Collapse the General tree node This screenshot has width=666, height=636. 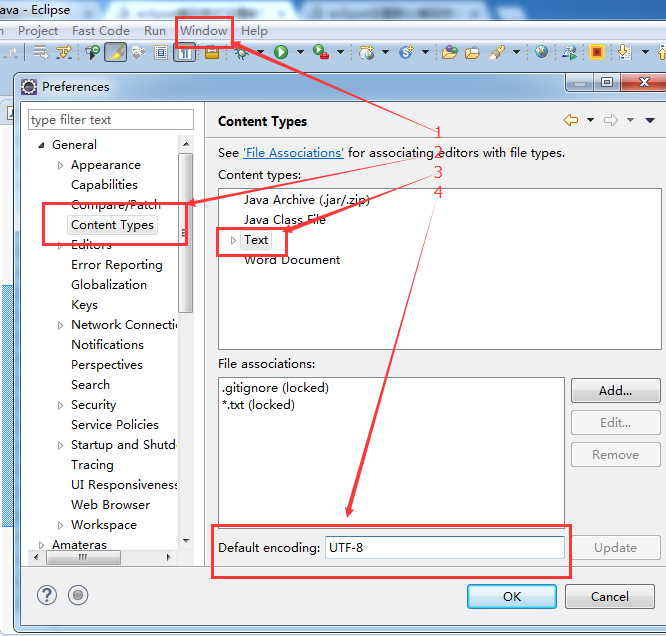(x=41, y=145)
